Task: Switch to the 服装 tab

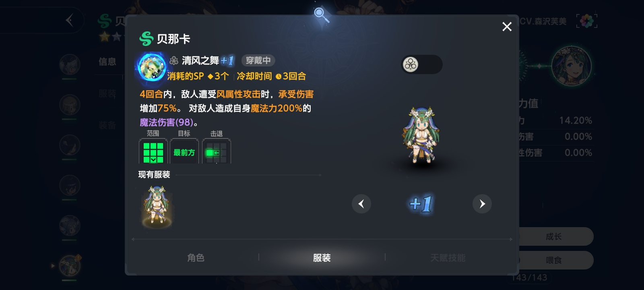Action: (322, 258)
